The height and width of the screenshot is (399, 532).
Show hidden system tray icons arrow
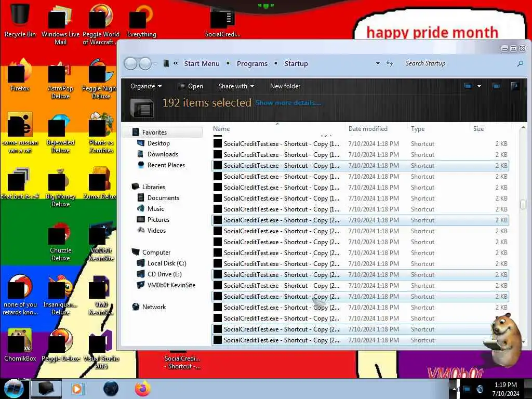[454, 389]
